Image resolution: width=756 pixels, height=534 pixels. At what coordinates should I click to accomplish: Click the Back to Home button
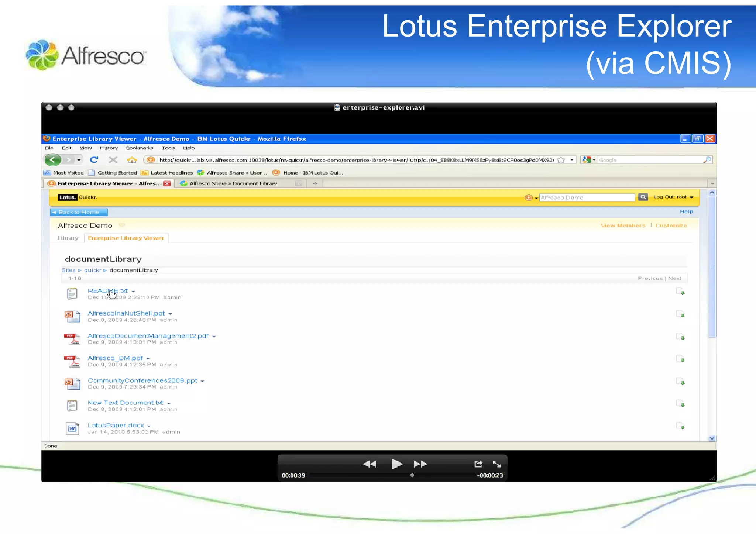pyautogui.click(x=79, y=212)
